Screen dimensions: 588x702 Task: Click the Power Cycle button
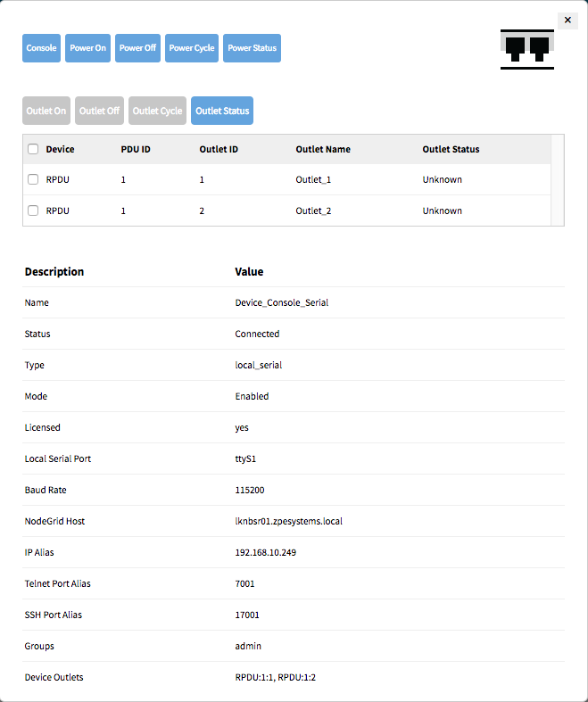click(192, 48)
